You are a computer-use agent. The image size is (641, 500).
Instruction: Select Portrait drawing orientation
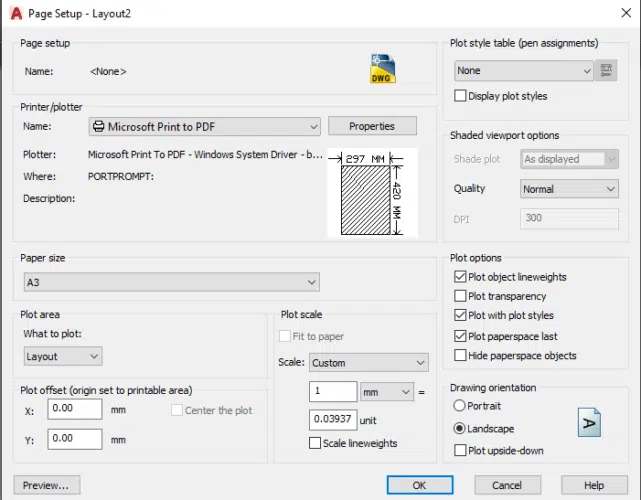point(459,406)
